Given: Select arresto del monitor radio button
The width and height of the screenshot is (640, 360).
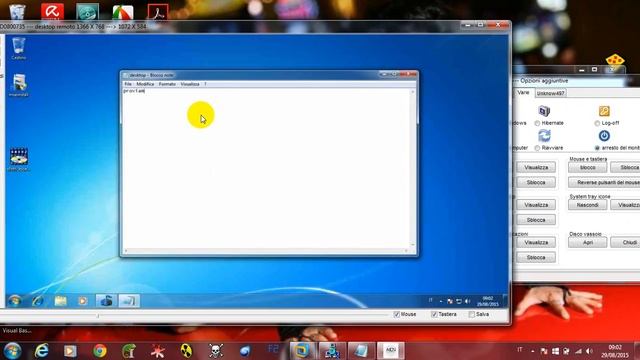Looking at the screenshot, I should tap(597, 148).
